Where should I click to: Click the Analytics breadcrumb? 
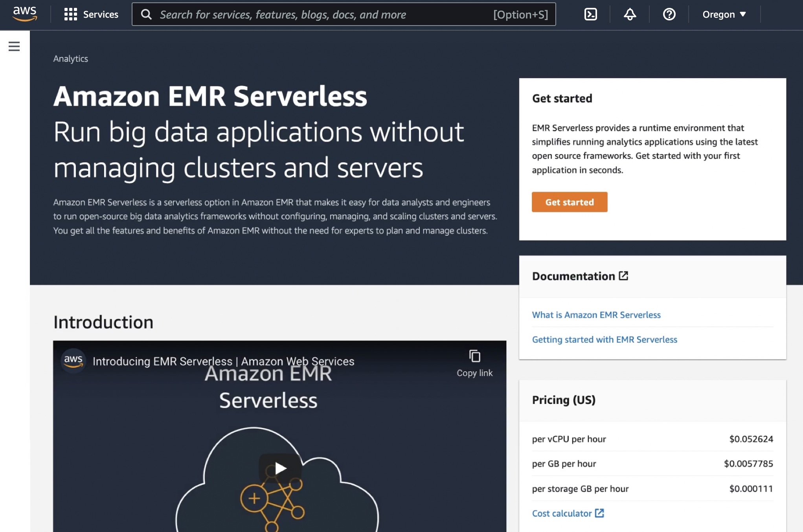[71, 59]
